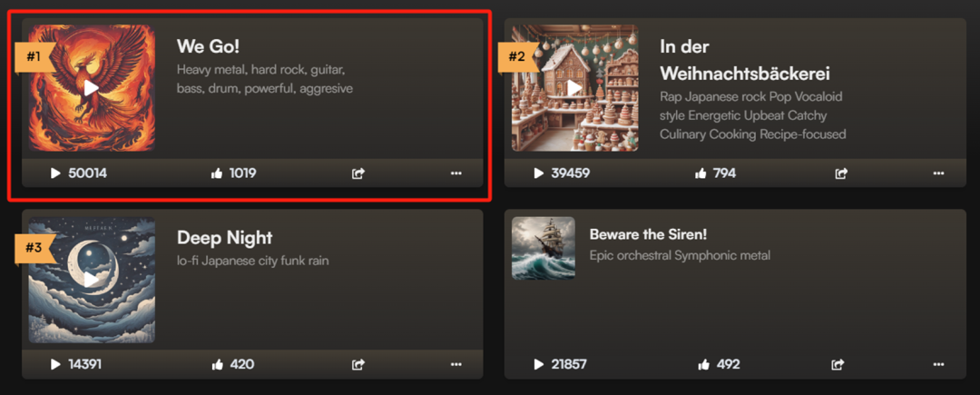Open more options for We Go!
The width and height of the screenshot is (980, 395).
coord(456,173)
